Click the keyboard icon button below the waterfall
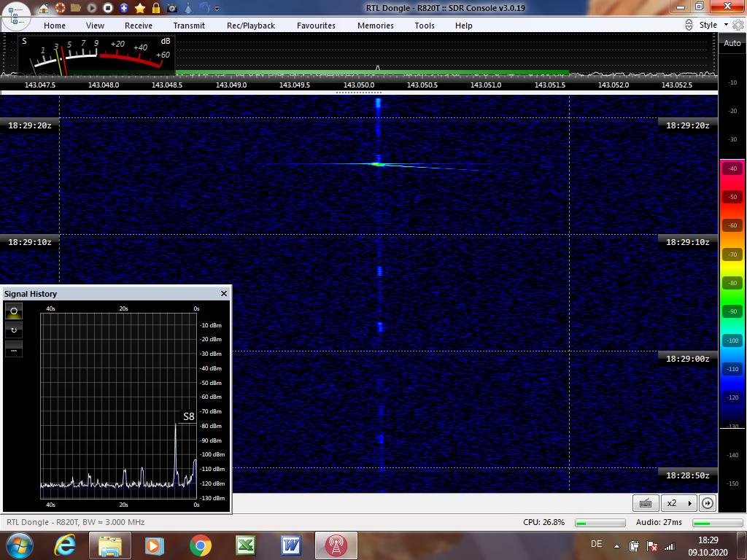Screen dimensions: 747x560 (646, 503)
